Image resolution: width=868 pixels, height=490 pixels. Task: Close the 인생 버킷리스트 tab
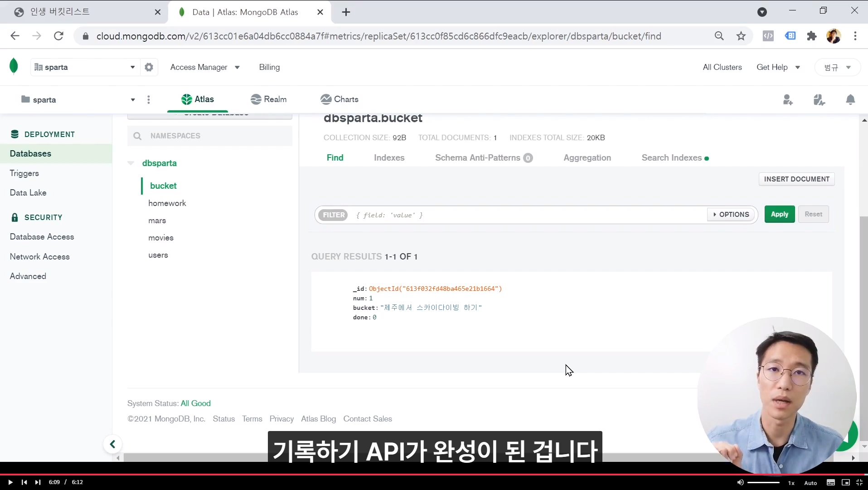point(158,12)
